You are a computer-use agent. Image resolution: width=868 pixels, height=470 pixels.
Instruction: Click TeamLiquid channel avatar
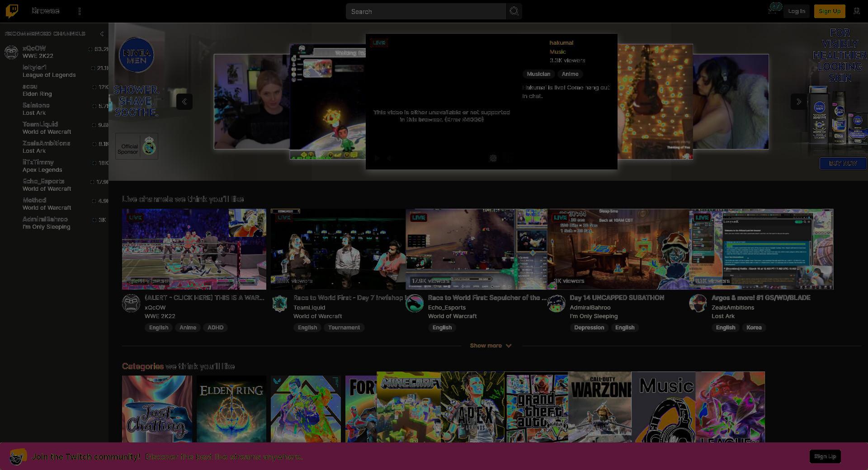[280, 303]
